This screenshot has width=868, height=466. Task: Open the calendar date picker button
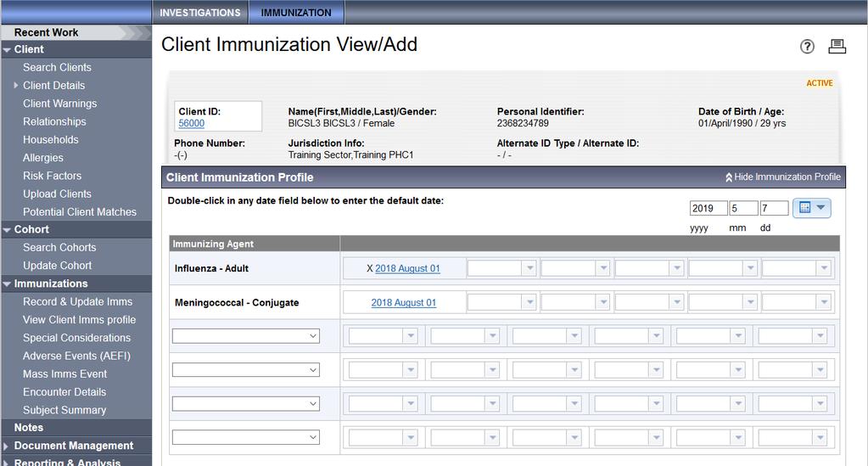pos(811,208)
